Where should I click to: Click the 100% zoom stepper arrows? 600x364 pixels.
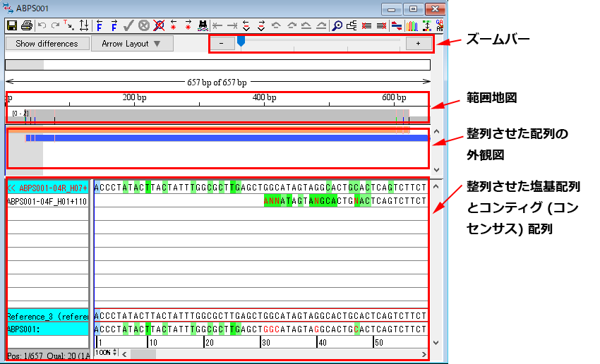(115, 352)
